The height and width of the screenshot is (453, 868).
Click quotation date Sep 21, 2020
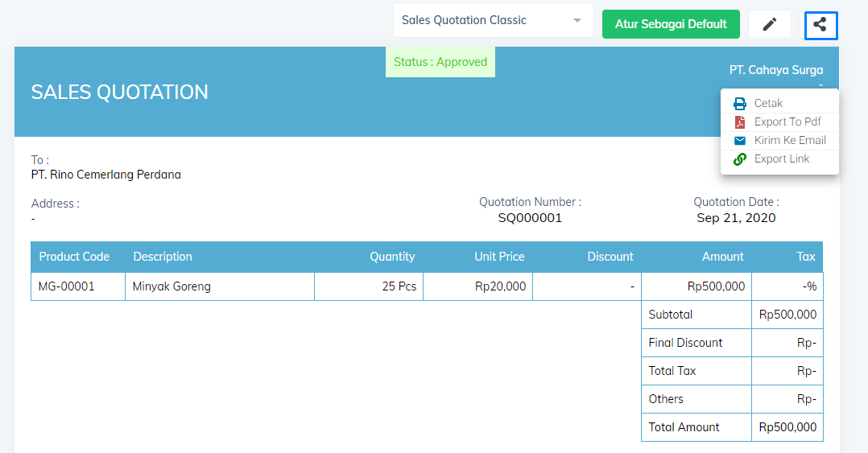tap(736, 218)
